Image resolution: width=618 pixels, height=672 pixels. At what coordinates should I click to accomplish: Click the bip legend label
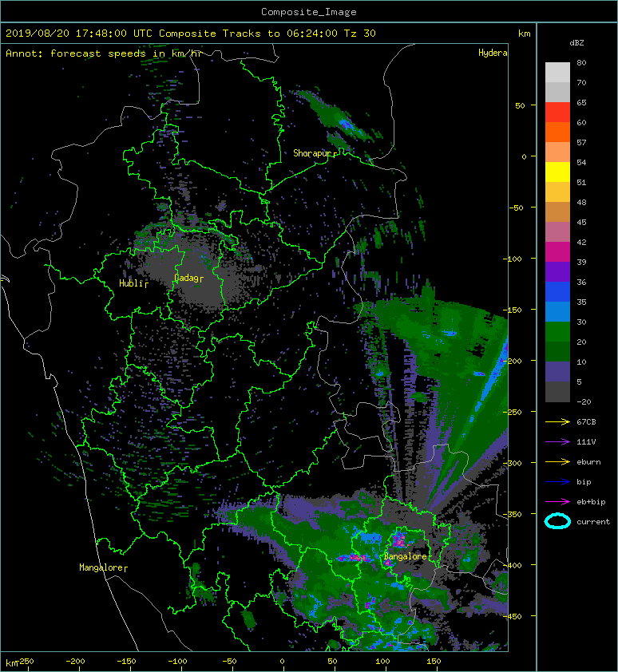coord(584,482)
